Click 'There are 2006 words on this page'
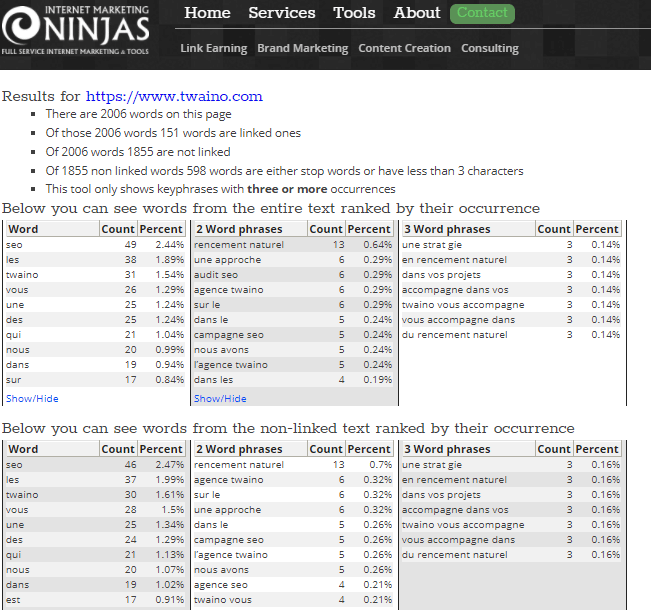 pos(139,114)
